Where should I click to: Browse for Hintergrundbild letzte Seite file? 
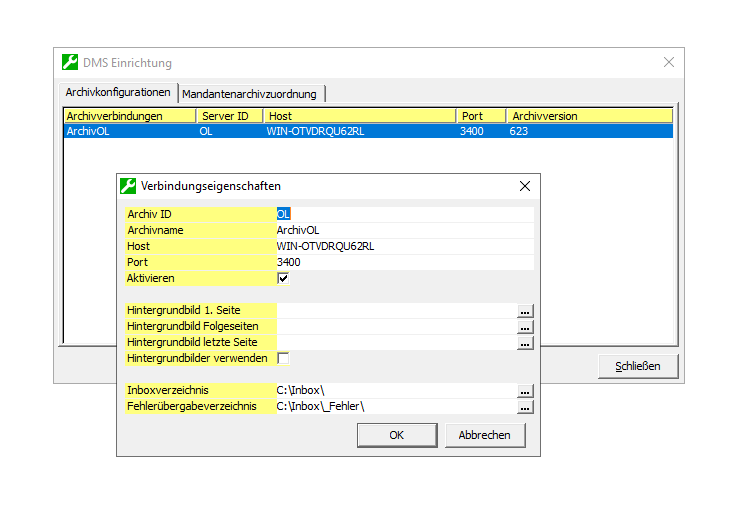coord(525,343)
